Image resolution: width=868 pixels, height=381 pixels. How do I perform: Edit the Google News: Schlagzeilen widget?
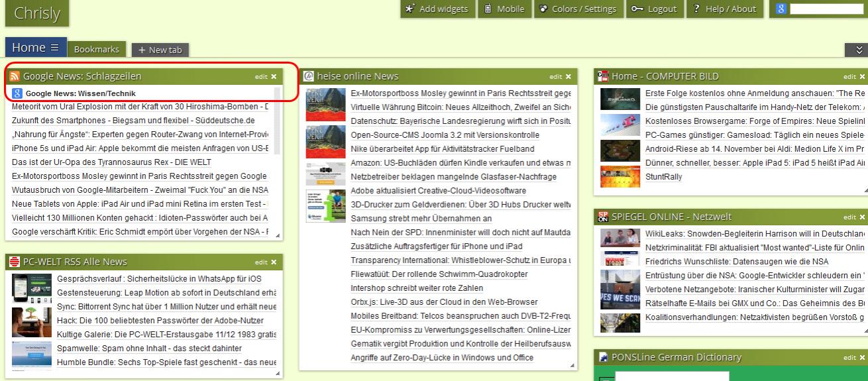[x=261, y=77]
